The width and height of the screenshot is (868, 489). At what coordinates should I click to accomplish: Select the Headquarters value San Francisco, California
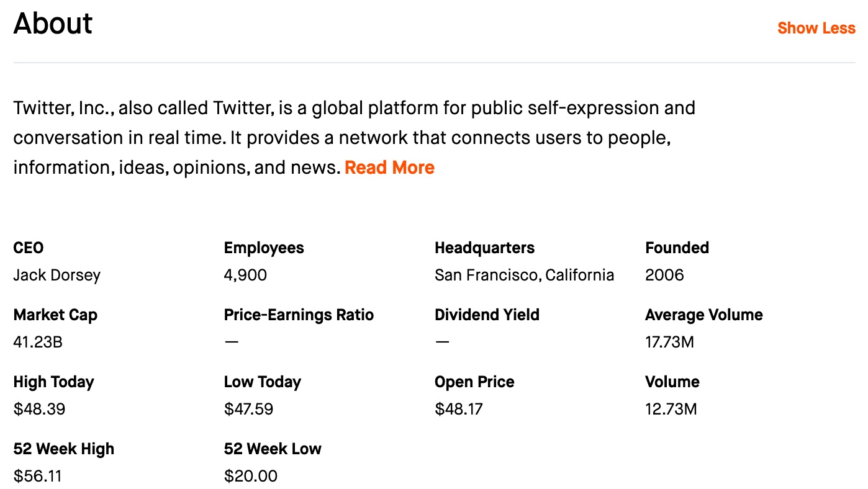(x=524, y=275)
